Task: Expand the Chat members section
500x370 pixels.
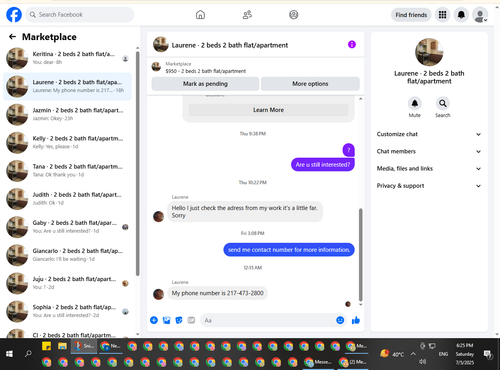Action: click(429, 151)
